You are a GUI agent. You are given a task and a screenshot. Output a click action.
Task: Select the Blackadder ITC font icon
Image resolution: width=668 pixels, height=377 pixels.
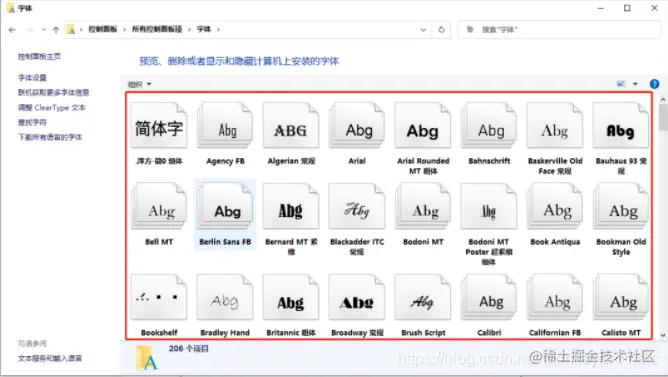[x=357, y=206]
